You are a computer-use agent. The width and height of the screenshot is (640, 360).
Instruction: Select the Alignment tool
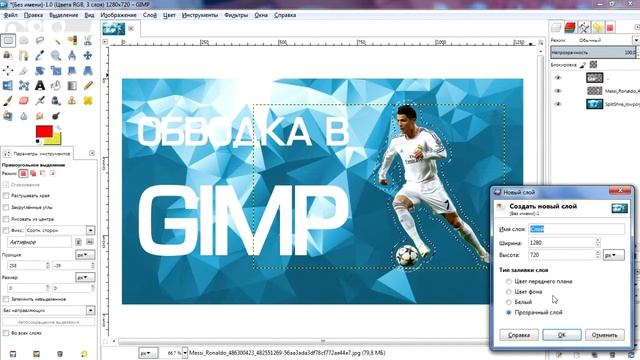[8, 71]
